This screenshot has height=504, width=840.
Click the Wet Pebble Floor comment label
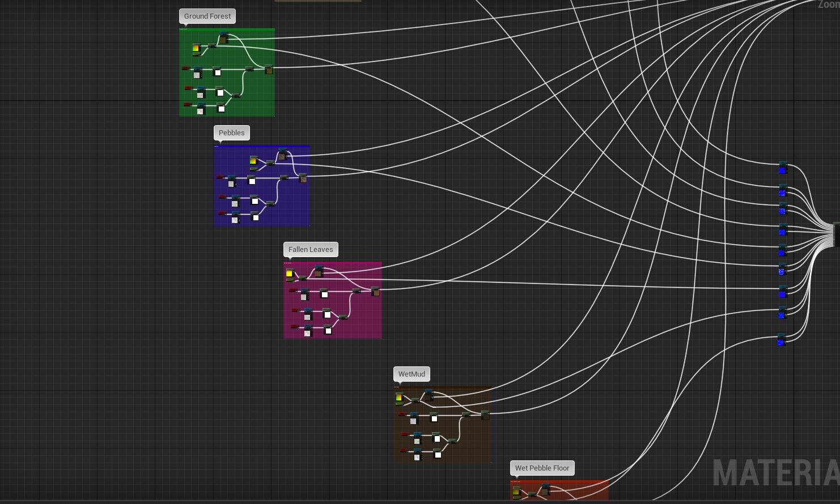[542, 468]
